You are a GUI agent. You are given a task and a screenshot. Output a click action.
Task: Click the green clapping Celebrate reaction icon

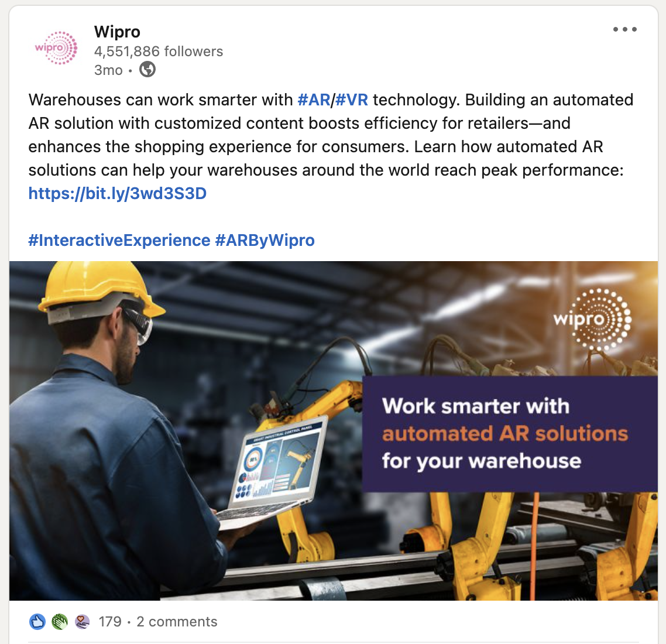tap(60, 622)
